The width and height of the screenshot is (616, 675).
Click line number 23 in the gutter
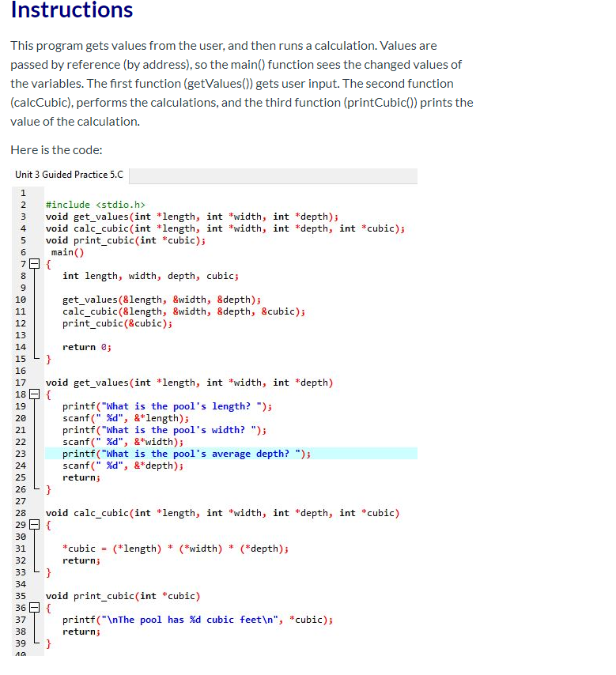[21, 454]
